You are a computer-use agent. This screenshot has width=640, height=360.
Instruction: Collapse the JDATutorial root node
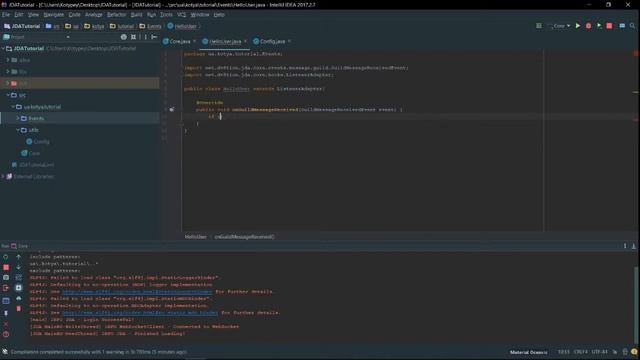point(3,48)
